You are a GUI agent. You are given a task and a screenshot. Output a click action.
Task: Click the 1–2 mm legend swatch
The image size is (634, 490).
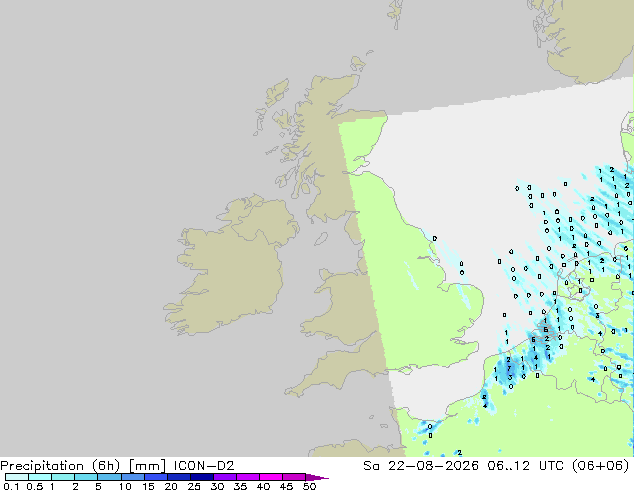pyautogui.click(x=63, y=477)
